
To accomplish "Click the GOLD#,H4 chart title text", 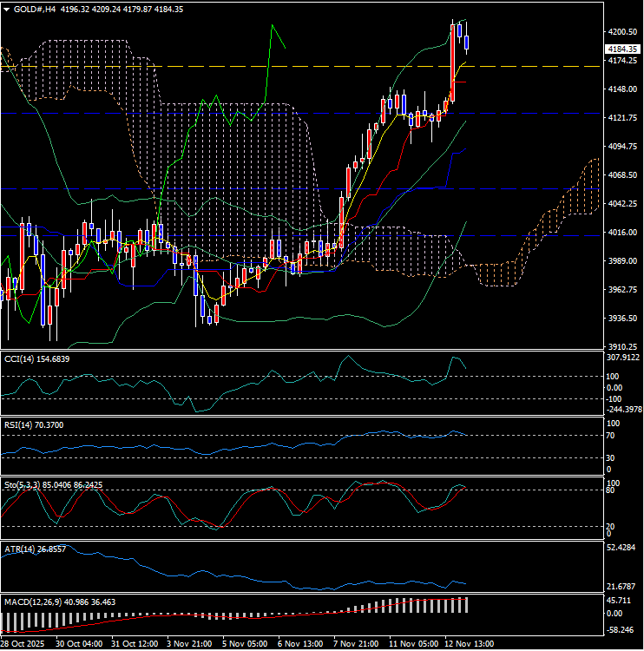I will [x=35, y=9].
